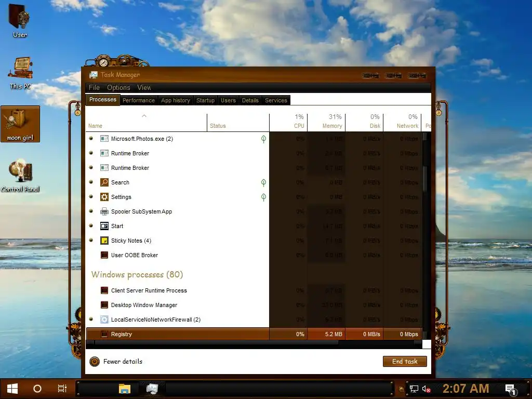Image resolution: width=532 pixels, height=399 pixels.
Task: Open the This PC desktop icon
Action: tap(21, 73)
